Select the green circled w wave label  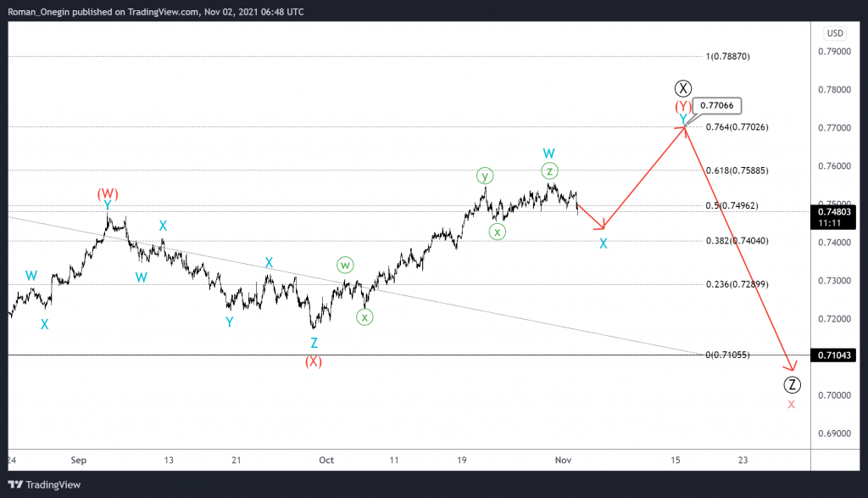[x=345, y=264]
